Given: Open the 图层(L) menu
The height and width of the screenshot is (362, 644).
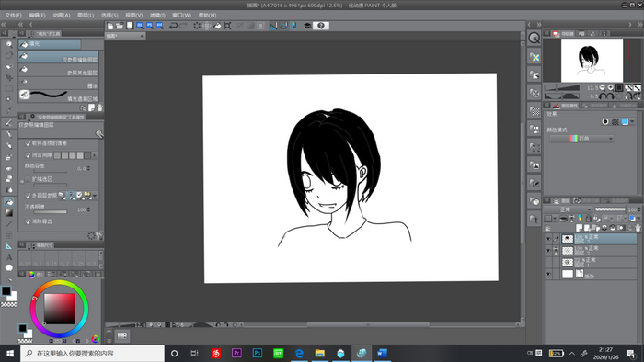Looking at the screenshot, I should (x=86, y=16).
